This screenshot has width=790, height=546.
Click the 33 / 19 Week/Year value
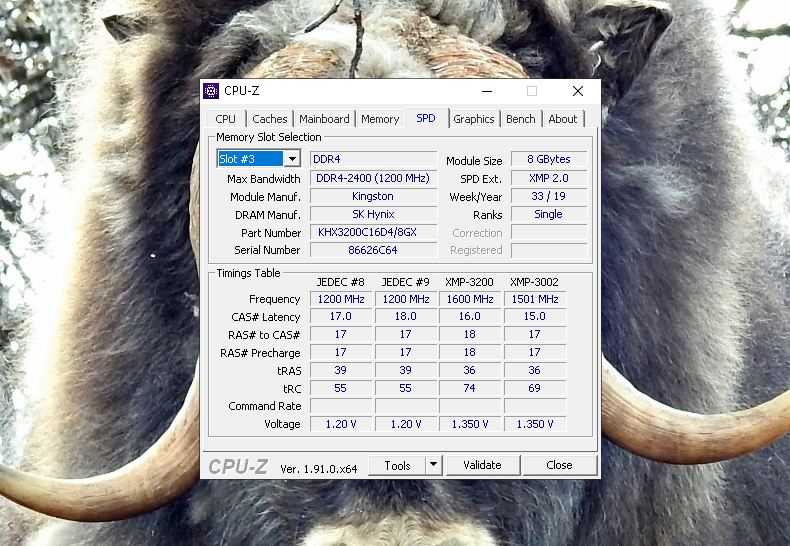(x=549, y=196)
